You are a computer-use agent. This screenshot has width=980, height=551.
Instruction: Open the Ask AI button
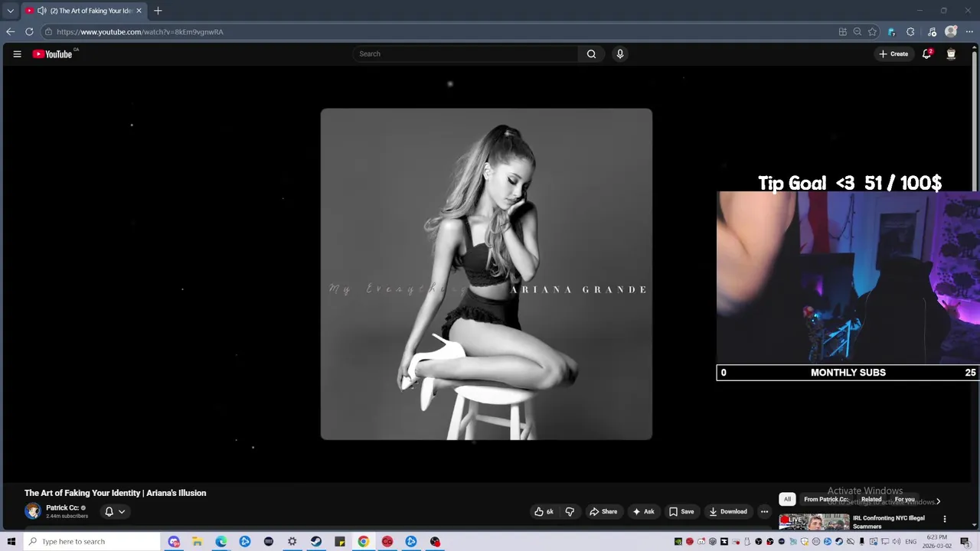643,511
